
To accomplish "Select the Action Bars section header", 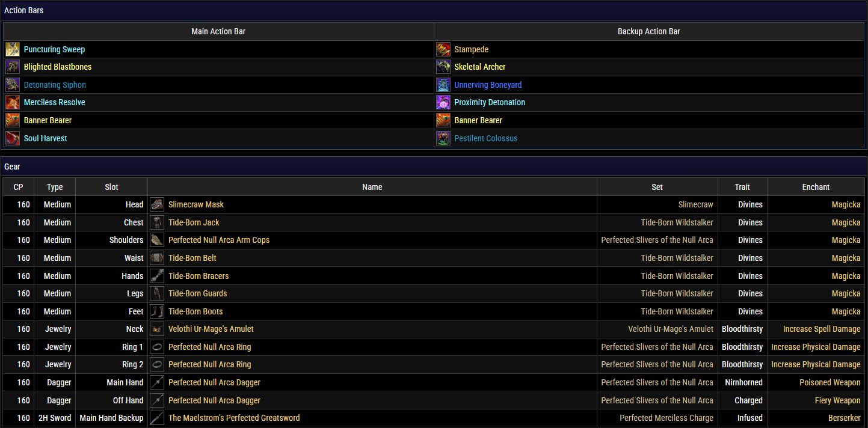I will tap(434, 10).
